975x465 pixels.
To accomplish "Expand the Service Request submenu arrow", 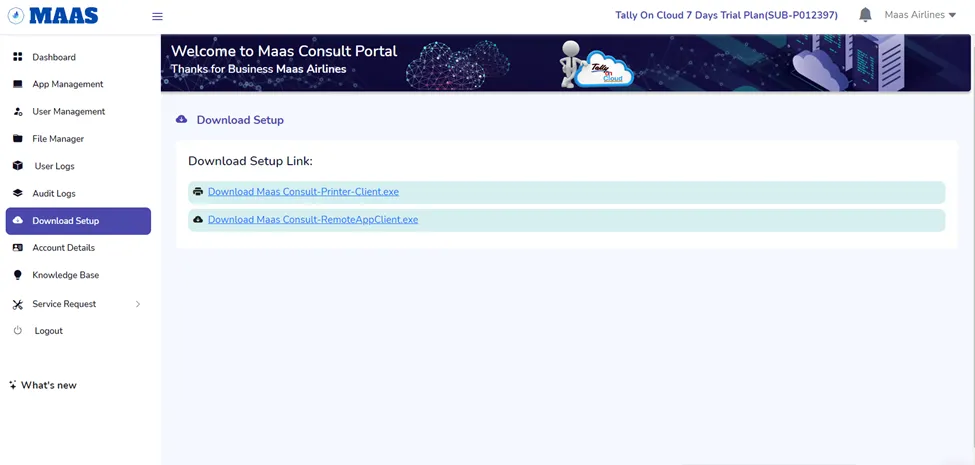I will click(x=138, y=304).
